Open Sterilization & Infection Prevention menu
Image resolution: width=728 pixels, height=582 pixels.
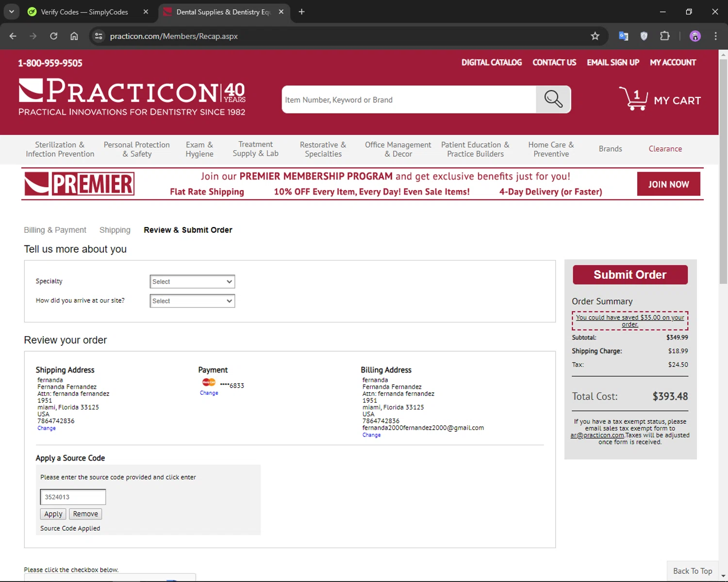click(60, 149)
